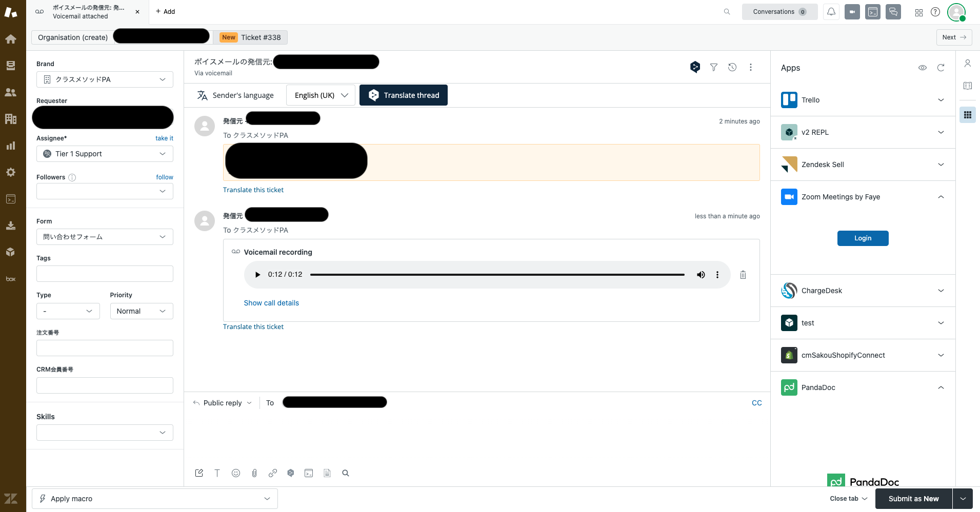Image resolution: width=980 pixels, height=512 pixels.
Task: Click the Tags input field
Action: (x=105, y=273)
